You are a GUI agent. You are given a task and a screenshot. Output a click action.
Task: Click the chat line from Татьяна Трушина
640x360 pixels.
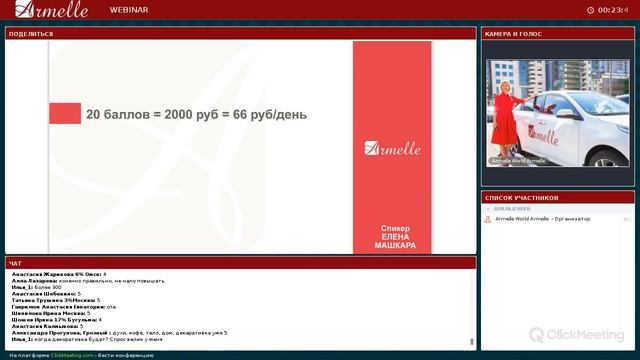[56, 300]
